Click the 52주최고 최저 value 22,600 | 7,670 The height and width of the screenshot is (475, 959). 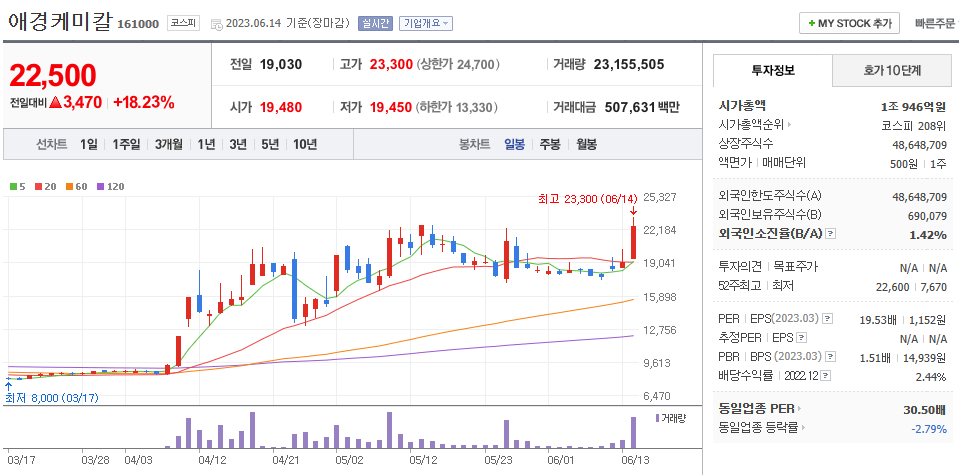(x=911, y=287)
